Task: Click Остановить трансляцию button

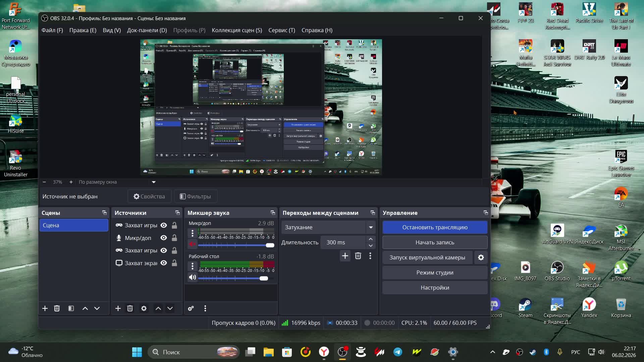Action: pyautogui.click(x=435, y=227)
